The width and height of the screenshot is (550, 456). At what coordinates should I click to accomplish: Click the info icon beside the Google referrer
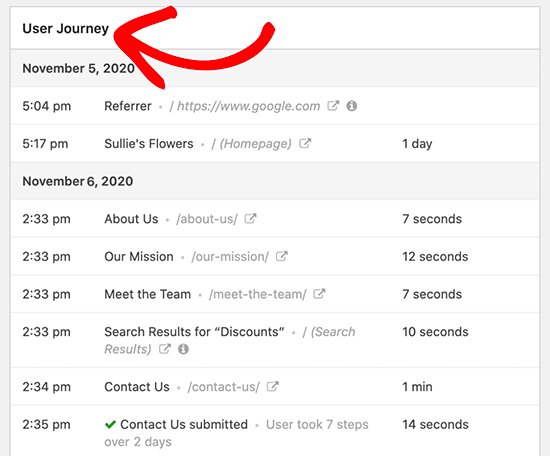click(352, 106)
